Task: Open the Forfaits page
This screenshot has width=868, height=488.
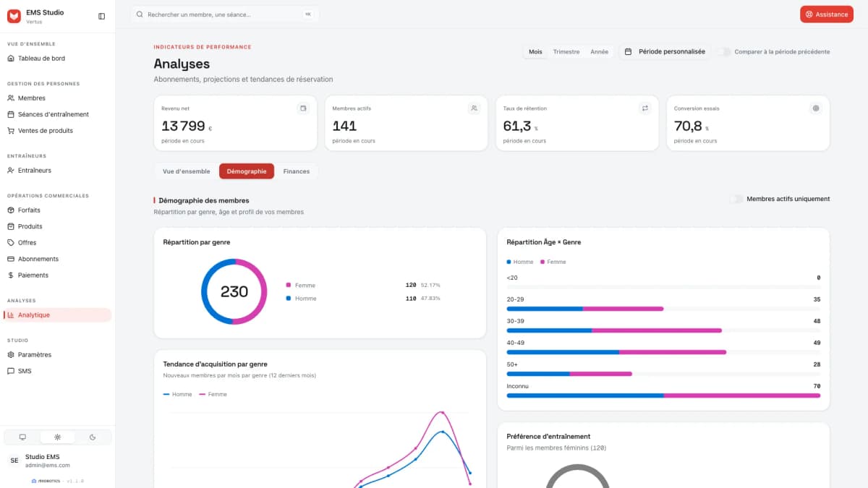Action: (x=57, y=210)
